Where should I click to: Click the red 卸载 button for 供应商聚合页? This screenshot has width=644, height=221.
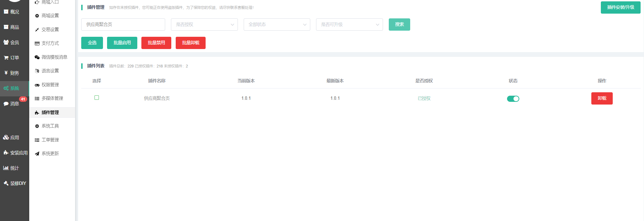coord(602,98)
